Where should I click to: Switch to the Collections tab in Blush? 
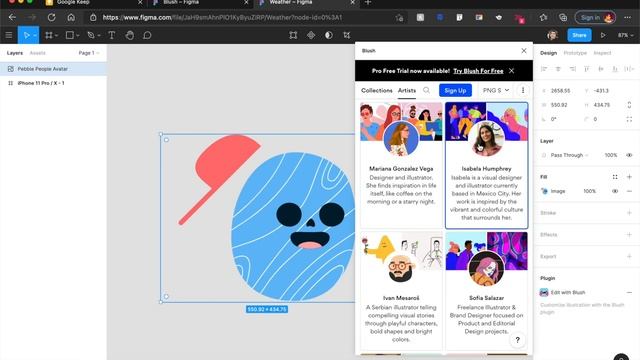376,90
